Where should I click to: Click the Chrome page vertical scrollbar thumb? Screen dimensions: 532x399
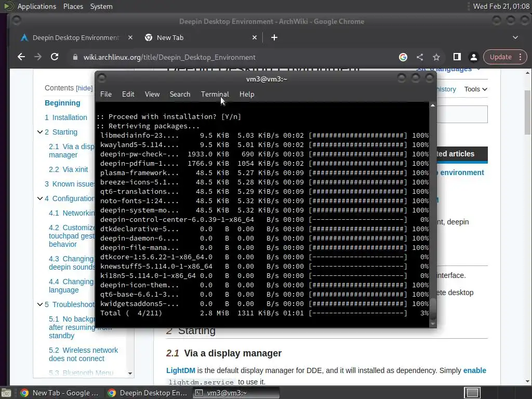point(528,112)
